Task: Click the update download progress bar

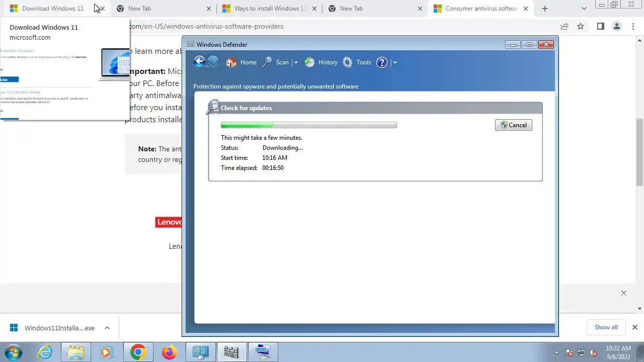Action: pyautogui.click(x=308, y=125)
